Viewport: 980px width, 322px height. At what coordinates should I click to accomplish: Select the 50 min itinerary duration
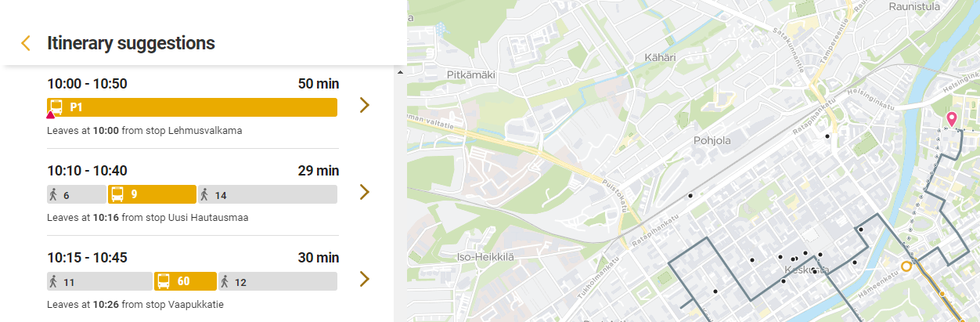(318, 84)
